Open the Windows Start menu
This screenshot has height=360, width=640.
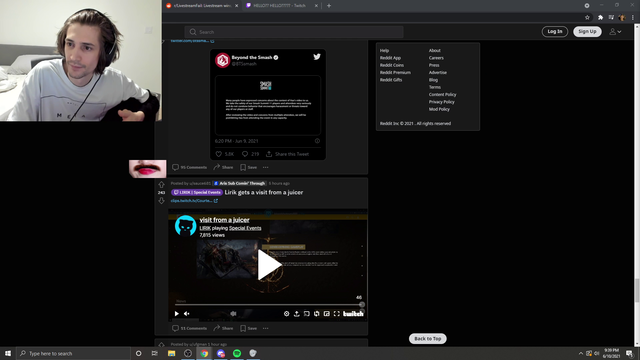click(x=8, y=353)
